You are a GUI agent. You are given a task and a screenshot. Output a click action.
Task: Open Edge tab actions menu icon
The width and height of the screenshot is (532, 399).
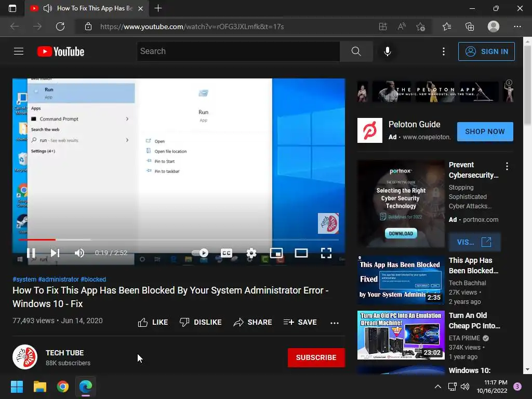tap(12, 8)
